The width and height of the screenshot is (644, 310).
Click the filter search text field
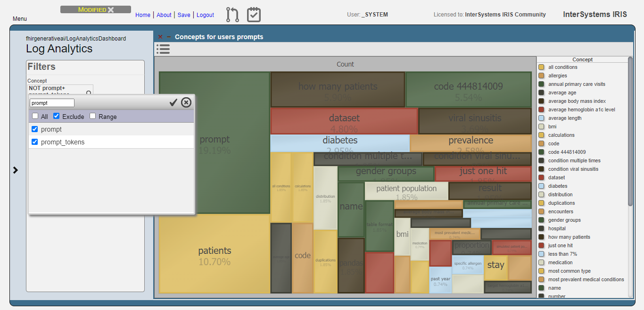(52, 103)
